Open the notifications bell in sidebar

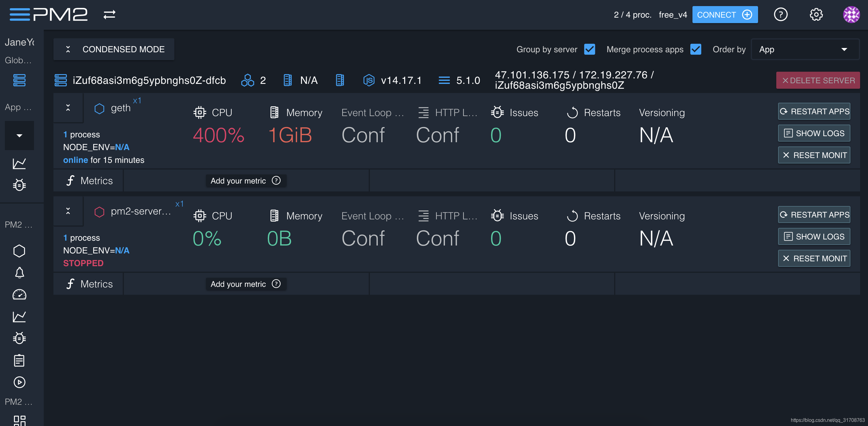click(19, 272)
